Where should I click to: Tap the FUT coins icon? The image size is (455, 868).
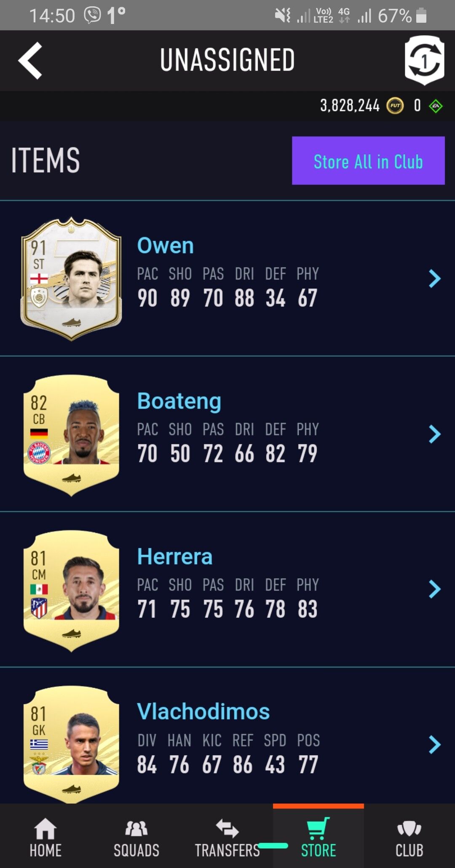[395, 105]
